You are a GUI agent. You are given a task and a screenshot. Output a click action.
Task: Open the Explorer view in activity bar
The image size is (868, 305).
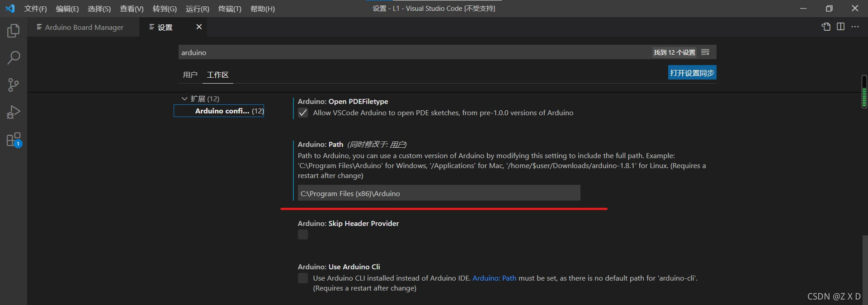coord(14,31)
